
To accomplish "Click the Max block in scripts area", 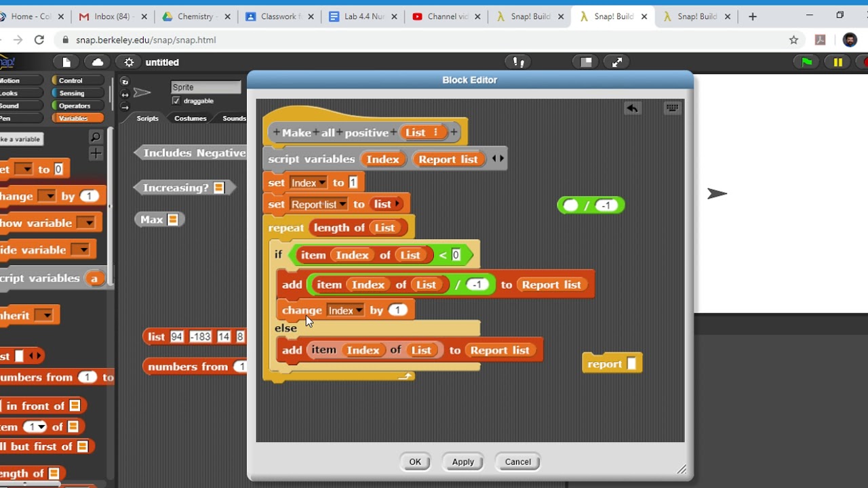I will (x=159, y=220).
